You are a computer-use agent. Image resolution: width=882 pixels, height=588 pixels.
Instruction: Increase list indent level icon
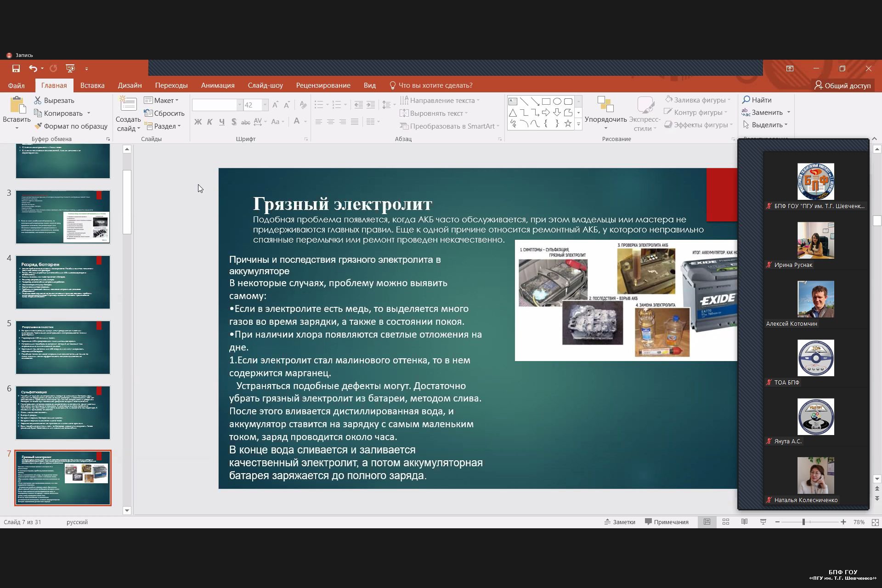(x=371, y=105)
